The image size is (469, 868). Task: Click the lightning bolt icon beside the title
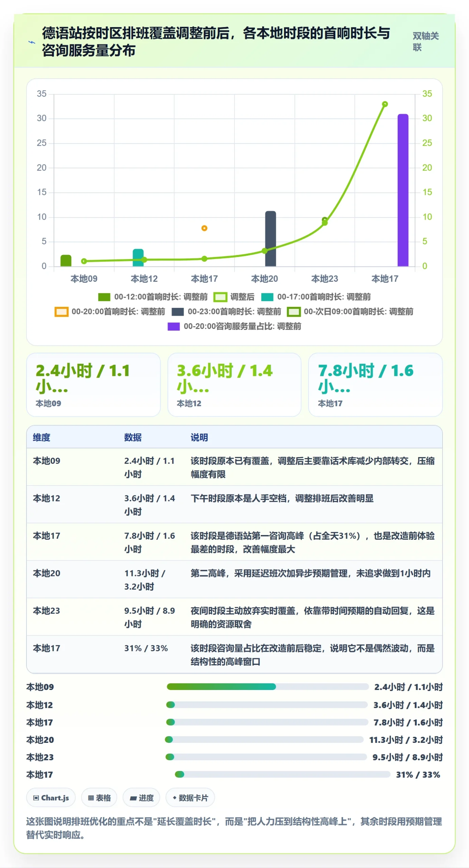pos(32,42)
